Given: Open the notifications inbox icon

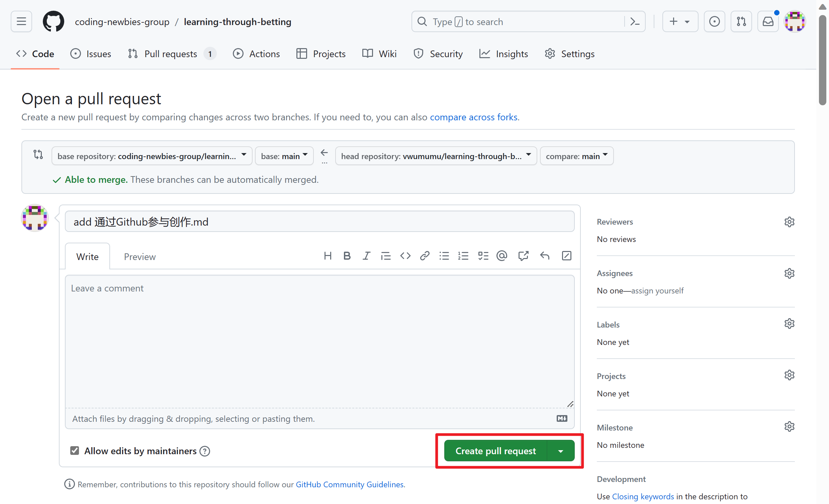Looking at the screenshot, I should pos(768,22).
